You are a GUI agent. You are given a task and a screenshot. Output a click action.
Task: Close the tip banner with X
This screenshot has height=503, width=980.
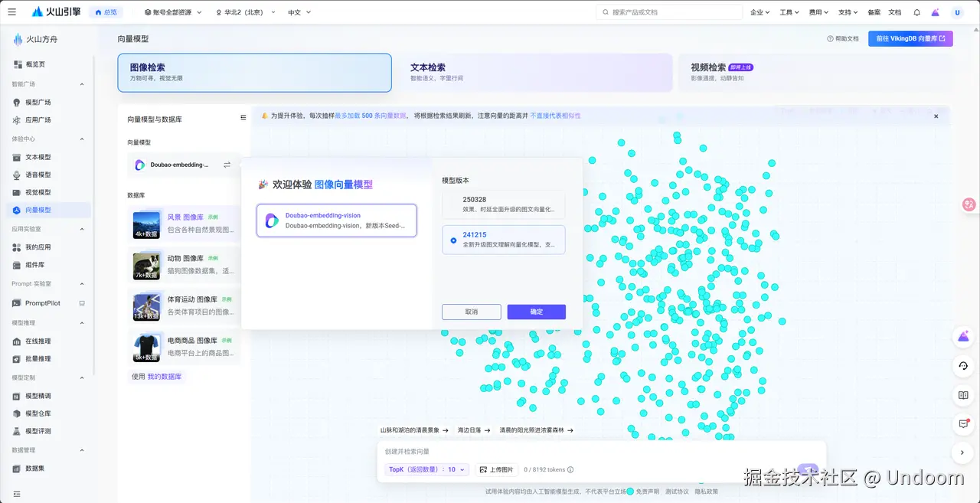pyautogui.click(x=936, y=116)
